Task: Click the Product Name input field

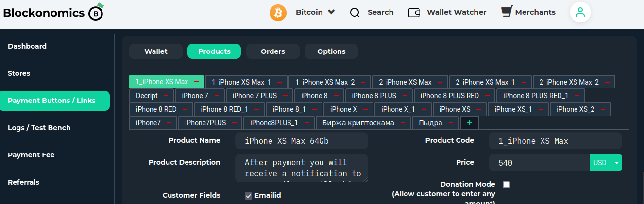Action: pyautogui.click(x=301, y=141)
